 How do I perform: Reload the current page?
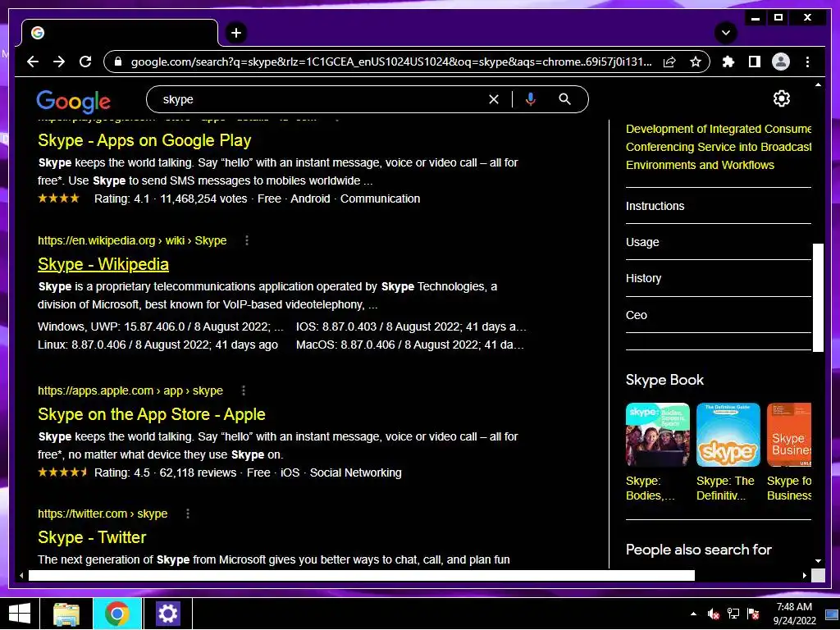tap(85, 62)
